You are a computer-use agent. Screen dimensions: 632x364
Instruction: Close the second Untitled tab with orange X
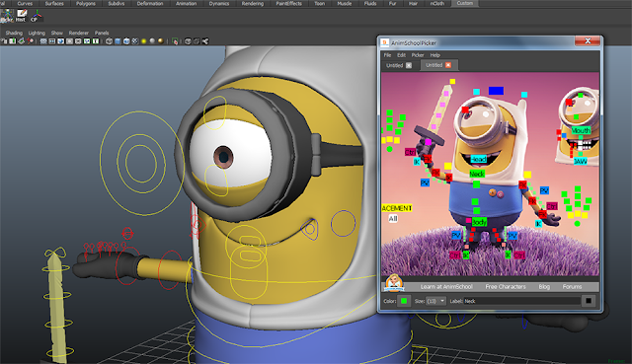[448, 65]
